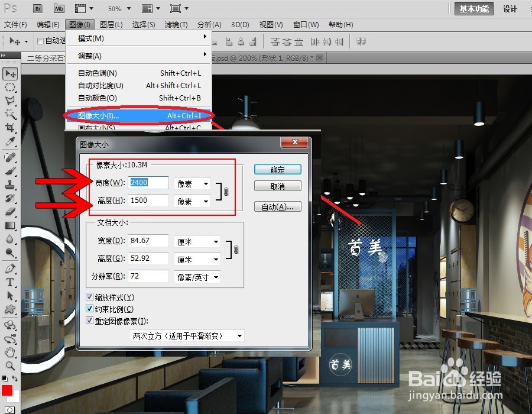
Task: Select the Brush tool
Action: 10,171
